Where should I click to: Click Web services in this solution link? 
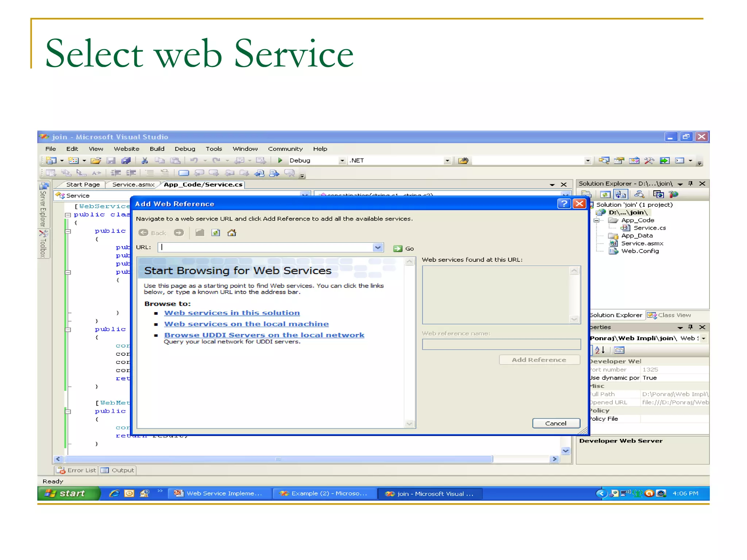point(232,313)
